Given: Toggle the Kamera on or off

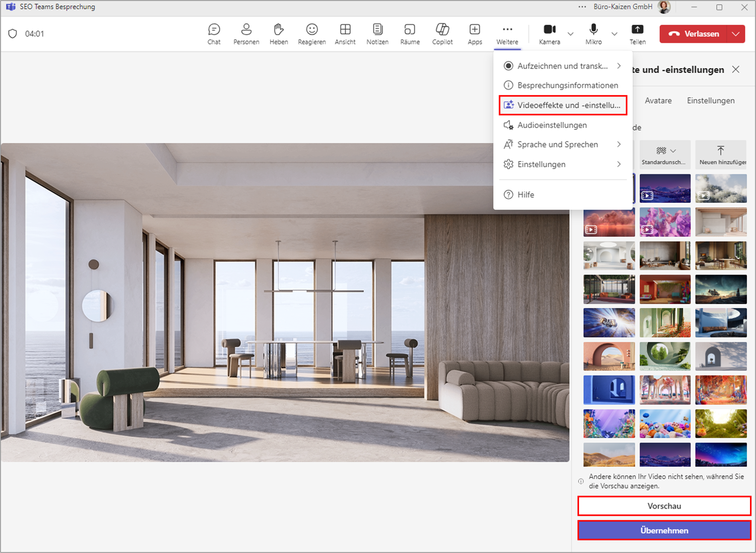Looking at the screenshot, I should pyautogui.click(x=549, y=34).
